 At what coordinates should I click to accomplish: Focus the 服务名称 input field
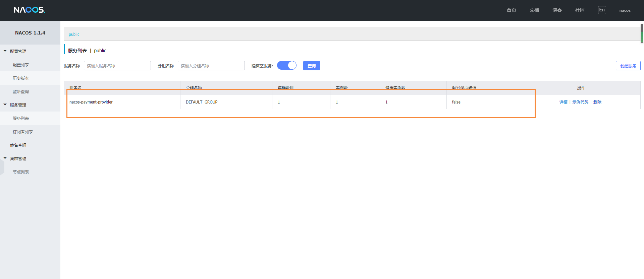click(x=117, y=66)
